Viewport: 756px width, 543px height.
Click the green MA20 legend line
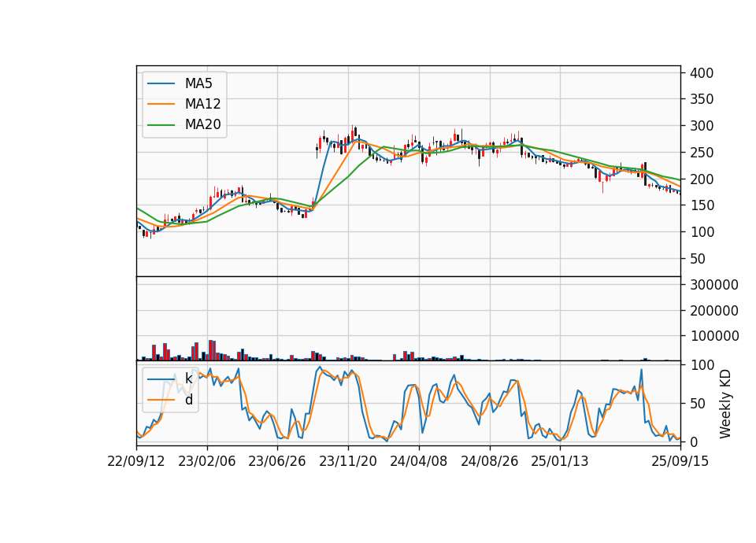(161, 125)
